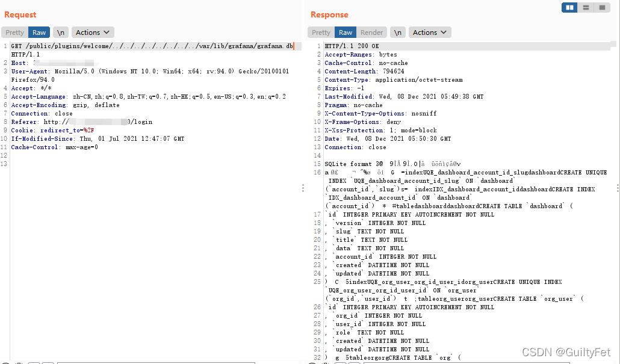Click the `slug` TEXT NOT NULL line
Image resolution: width=620 pixels, height=364 pixels.
pyautogui.click(x=364, y=232)
